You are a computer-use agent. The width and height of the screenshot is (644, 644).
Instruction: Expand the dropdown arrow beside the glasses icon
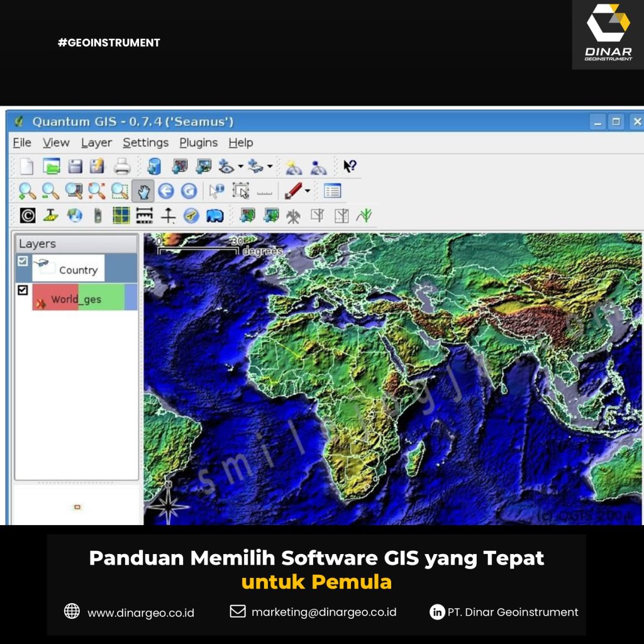pos(270,166)
